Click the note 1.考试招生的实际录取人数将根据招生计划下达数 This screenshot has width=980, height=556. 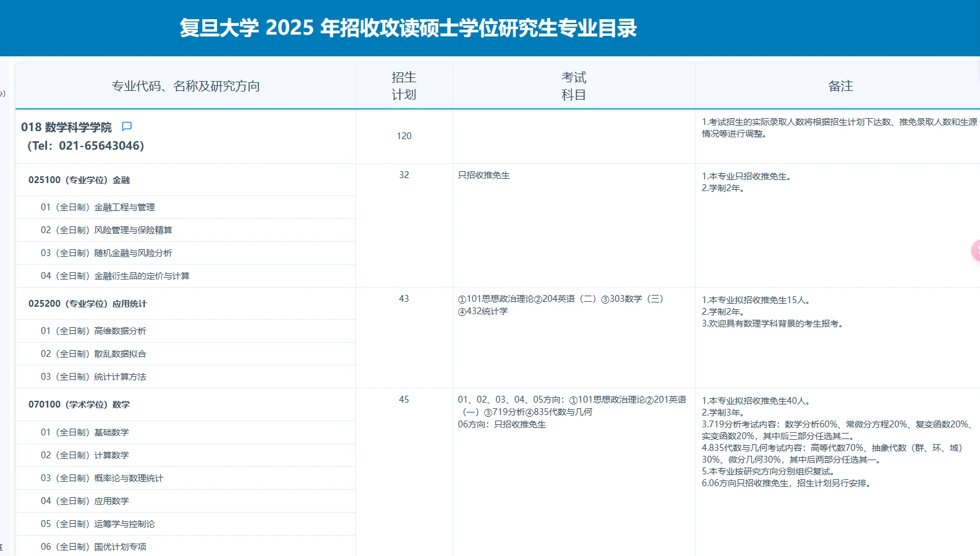[840, 128]
